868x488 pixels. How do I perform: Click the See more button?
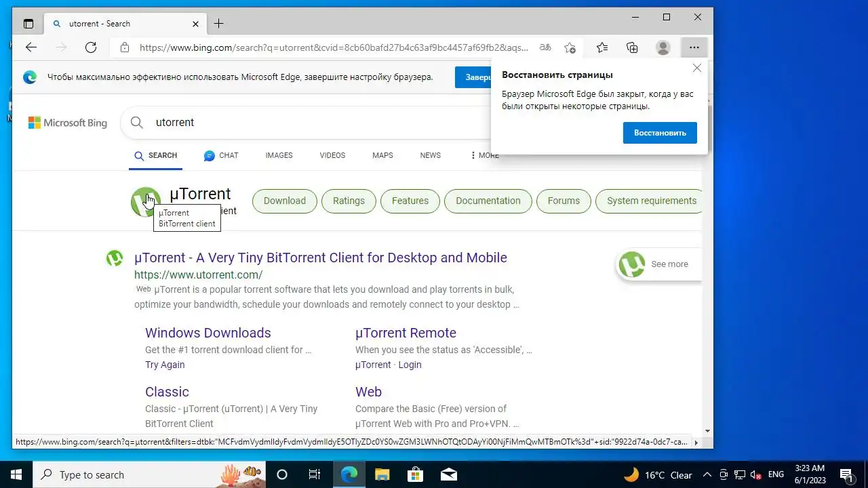pos(658,264)
